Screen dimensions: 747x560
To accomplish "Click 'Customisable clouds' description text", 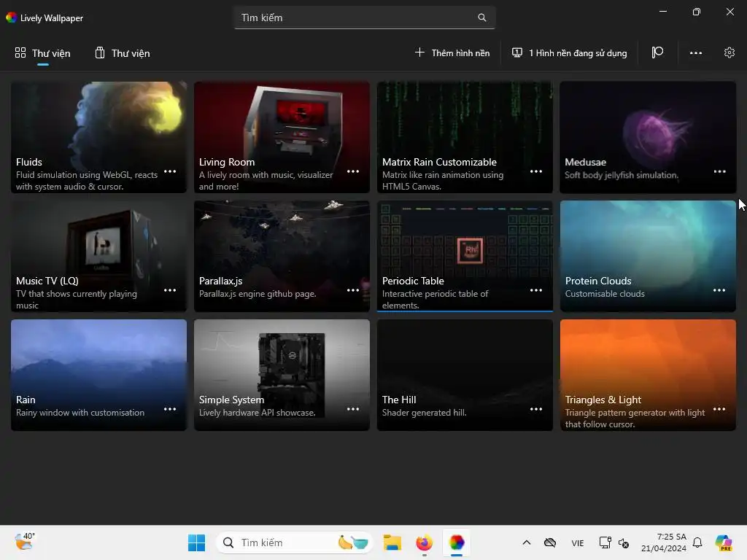I will (605, 294).
